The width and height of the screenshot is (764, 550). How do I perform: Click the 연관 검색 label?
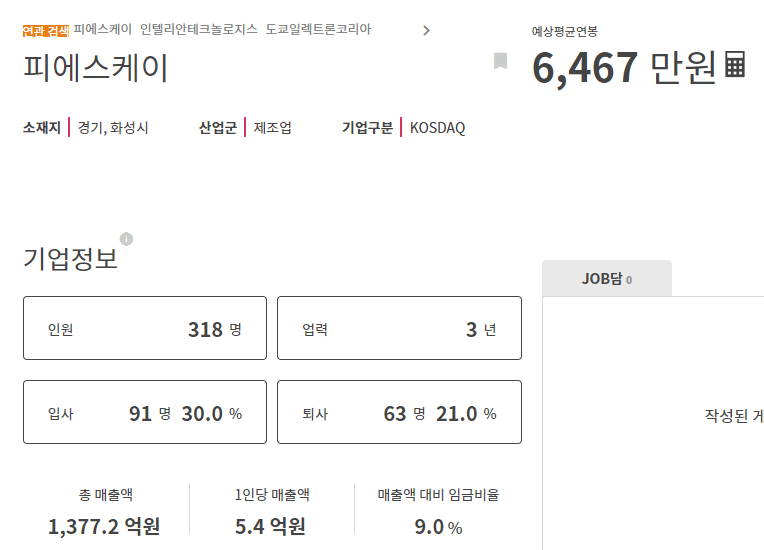coord(46,31)
